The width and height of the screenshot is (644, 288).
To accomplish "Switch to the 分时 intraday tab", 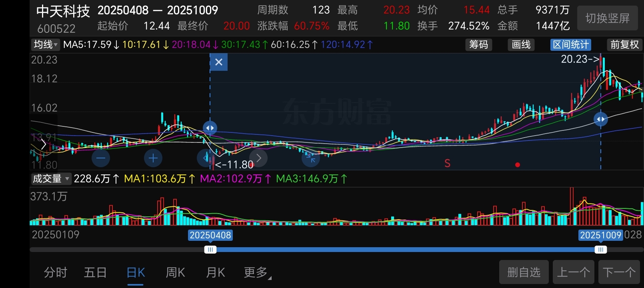I will click(55, 272).
